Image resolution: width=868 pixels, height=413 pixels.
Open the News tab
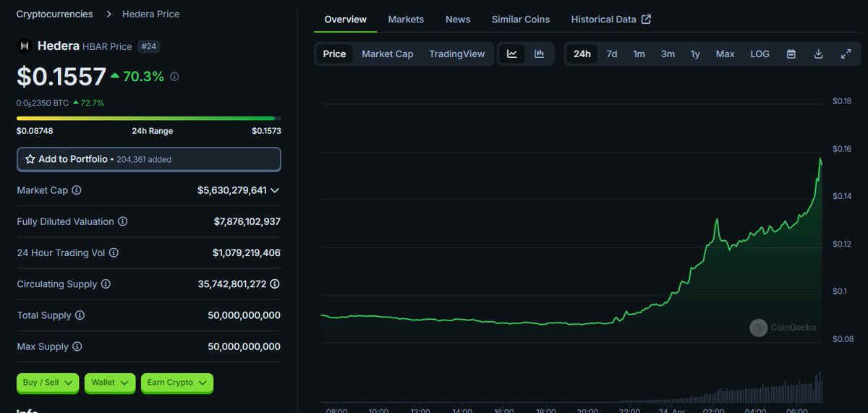tap(458, 20)
